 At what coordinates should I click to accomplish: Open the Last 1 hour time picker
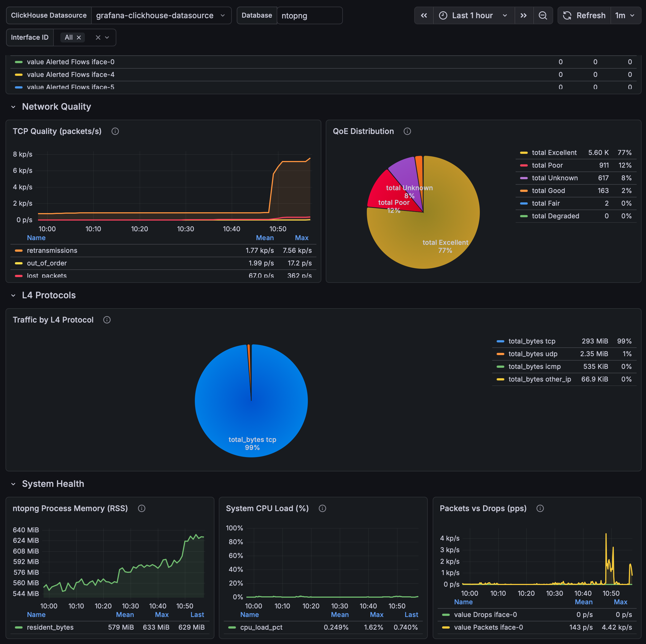click(473, 15)
